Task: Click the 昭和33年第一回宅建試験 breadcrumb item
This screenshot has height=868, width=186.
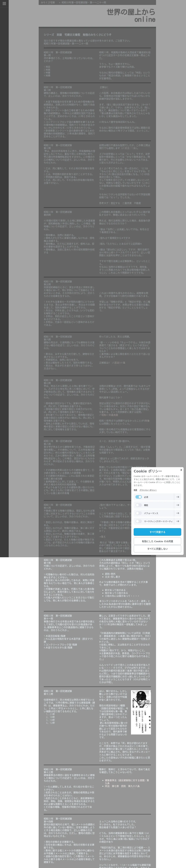Action: pyautogui.click(x=84, y=2)
